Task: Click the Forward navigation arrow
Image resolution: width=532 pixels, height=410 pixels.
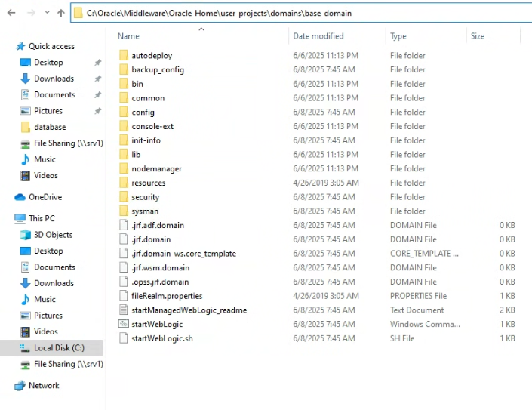Action: pyautogui.click(x=31, y=13)
